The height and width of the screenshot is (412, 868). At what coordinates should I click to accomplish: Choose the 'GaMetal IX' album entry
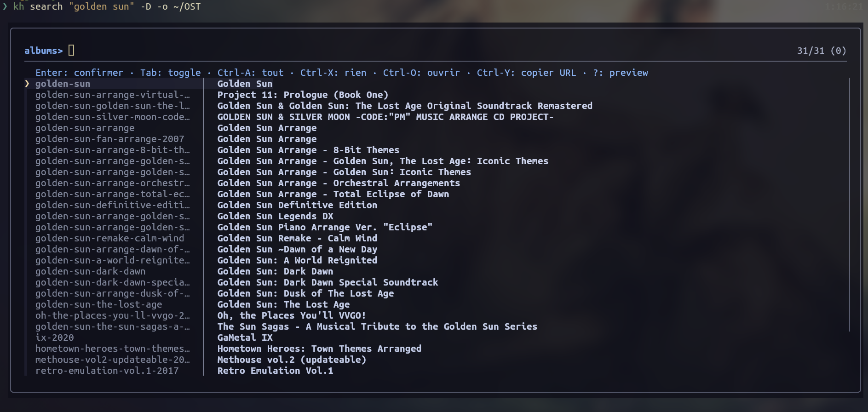click(245, 337)
